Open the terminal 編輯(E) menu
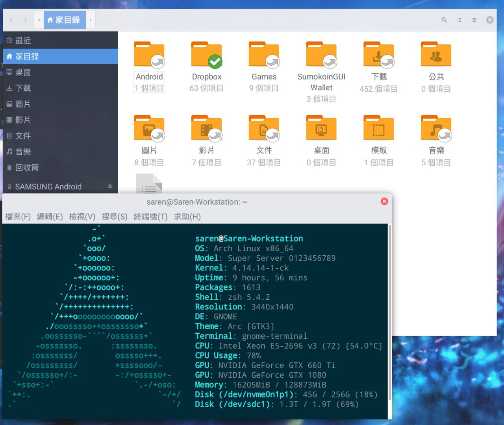 [x=50, y=216]
